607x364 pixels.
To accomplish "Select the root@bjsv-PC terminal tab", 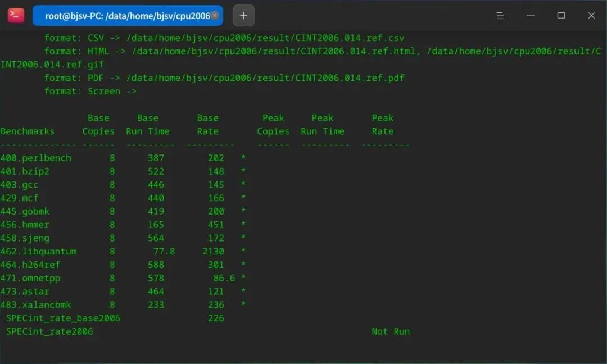I will click(x=128, y=16).
